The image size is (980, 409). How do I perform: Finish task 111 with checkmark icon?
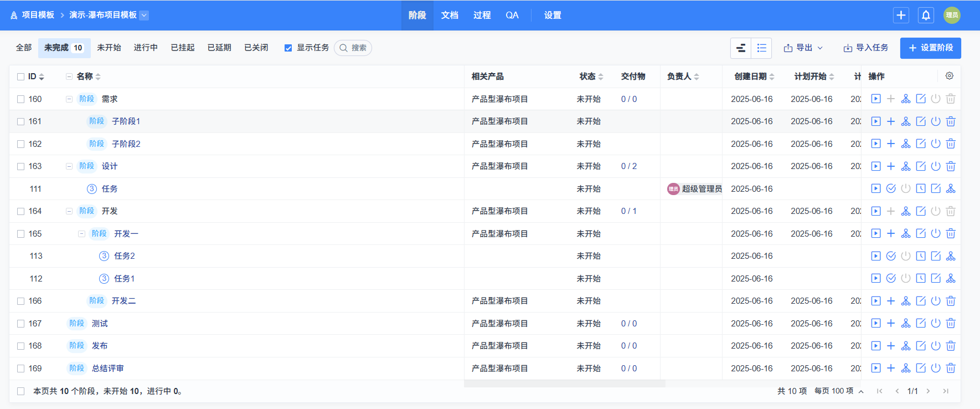890,189
